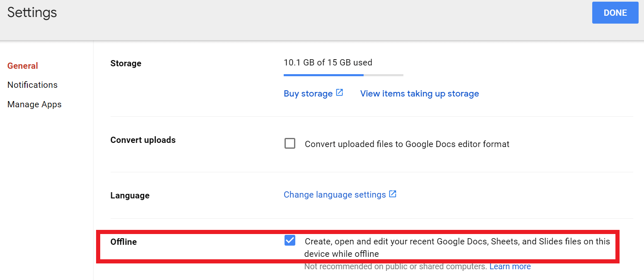644x280 pixels.
Task: Click external-link icon beside Change language settings
Action: pos(393,194)
